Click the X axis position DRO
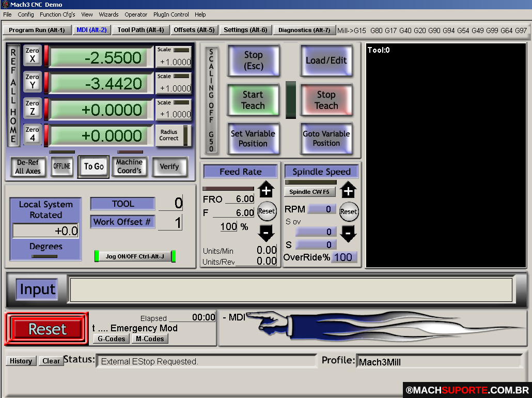Viewport: 532px width, 398px height. pos(99,58)
